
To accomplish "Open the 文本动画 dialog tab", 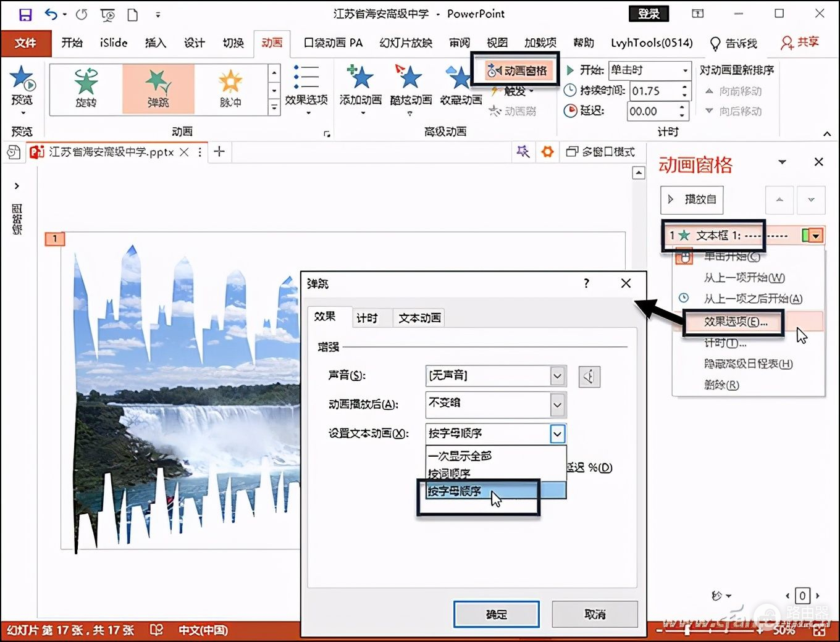I will coord(419,318).
